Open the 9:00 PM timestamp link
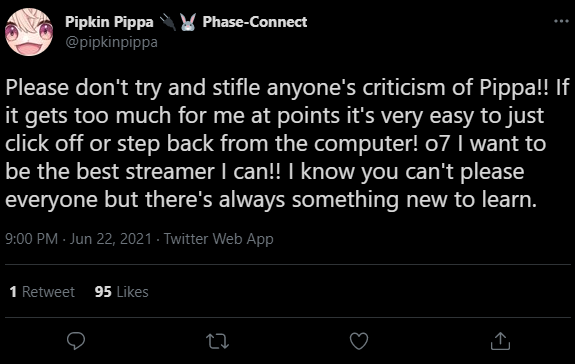Image resolution: width=575 pixels, height=364 pixels. tap(32, 239)
